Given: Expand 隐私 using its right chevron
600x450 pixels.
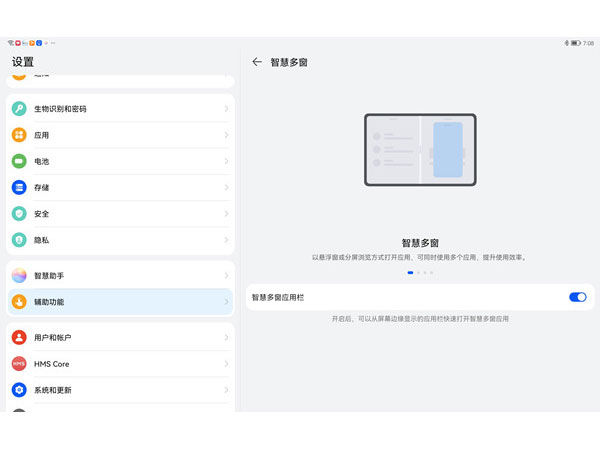Looking at the screenshot, I should tap(226, 240).
